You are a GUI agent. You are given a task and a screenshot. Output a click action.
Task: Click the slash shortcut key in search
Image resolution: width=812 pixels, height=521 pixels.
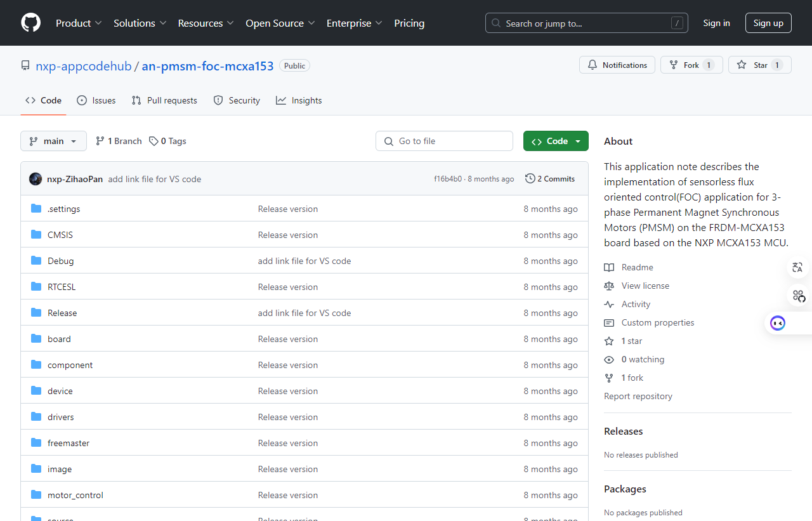pos(677,23)
